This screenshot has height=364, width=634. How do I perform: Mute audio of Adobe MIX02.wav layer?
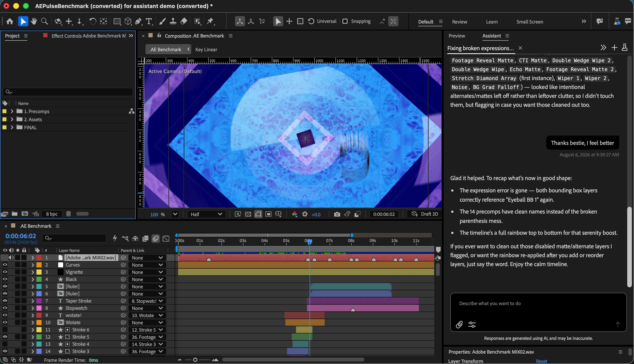11,257
